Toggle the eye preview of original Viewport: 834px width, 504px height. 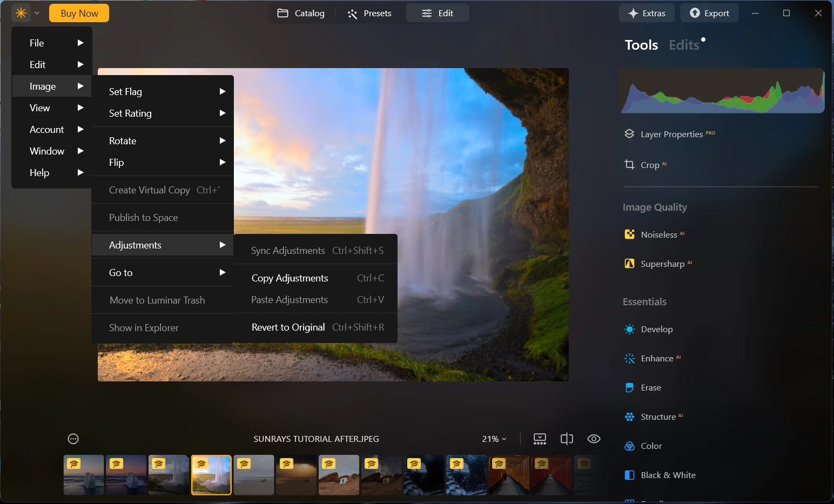tap(594, 439)
